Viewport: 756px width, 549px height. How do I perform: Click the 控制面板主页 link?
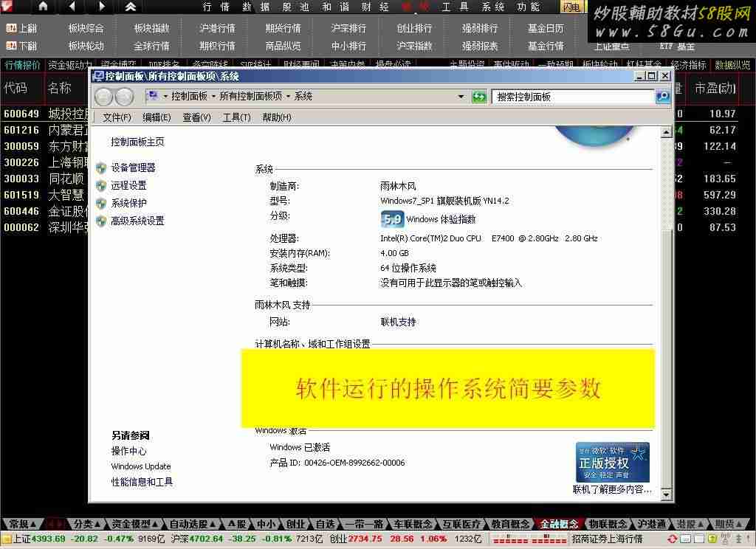[x=137, y=142]
